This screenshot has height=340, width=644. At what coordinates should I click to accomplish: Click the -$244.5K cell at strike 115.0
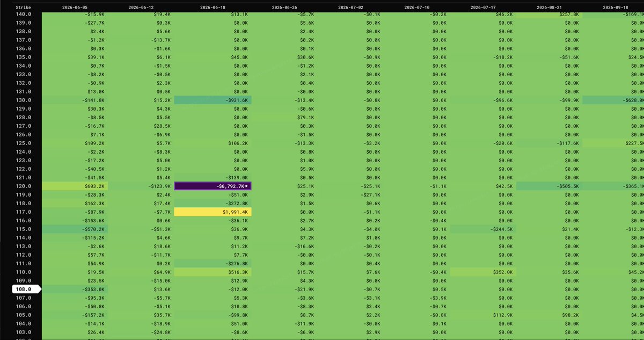tap(484, 229)
